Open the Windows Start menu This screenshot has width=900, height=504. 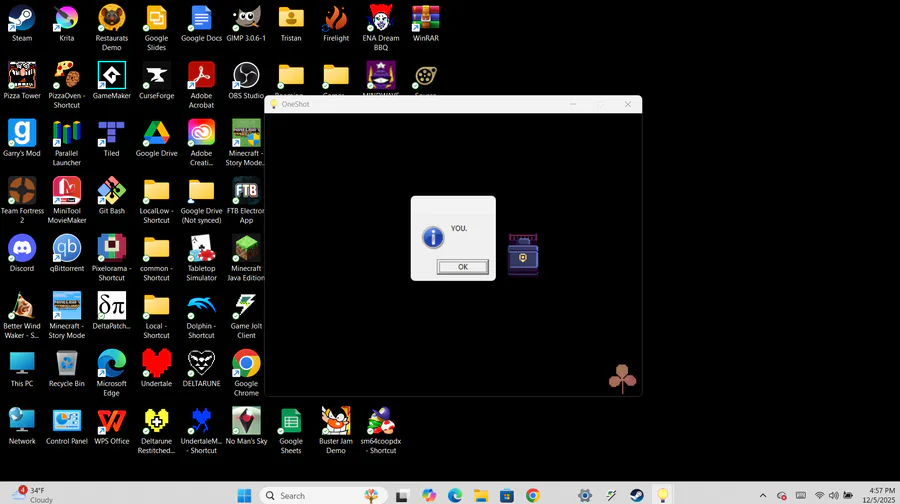(245, 495)
